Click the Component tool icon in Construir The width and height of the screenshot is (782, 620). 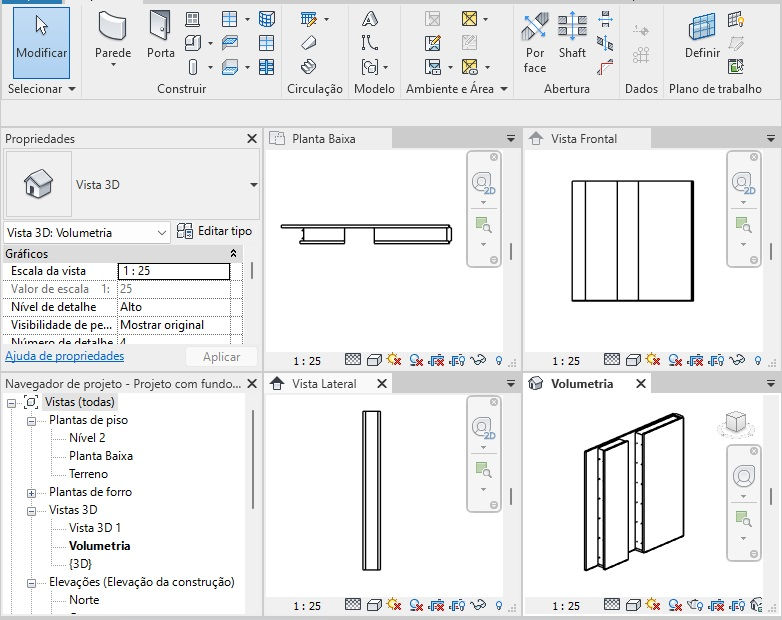193,43
